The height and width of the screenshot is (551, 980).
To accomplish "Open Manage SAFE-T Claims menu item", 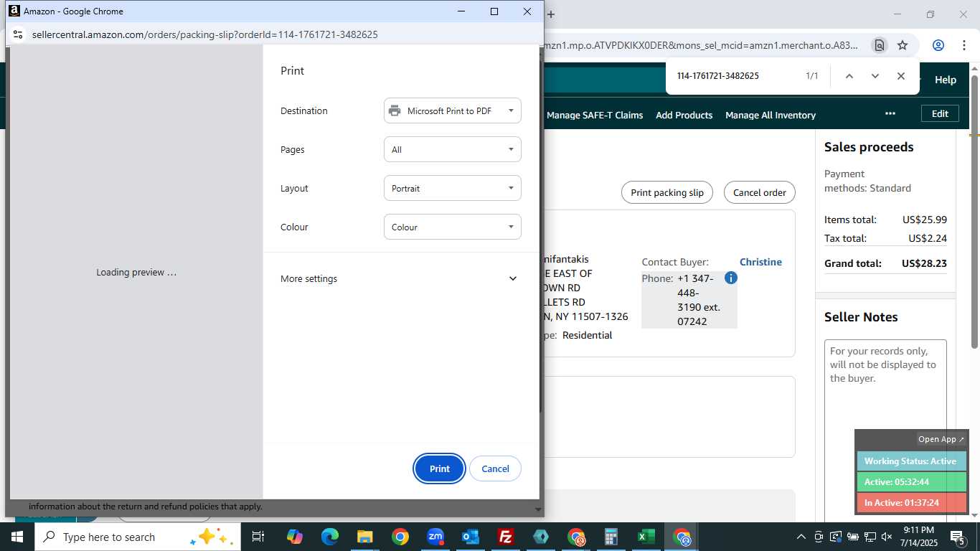I will pyautogui.click(x=595, y=115).
